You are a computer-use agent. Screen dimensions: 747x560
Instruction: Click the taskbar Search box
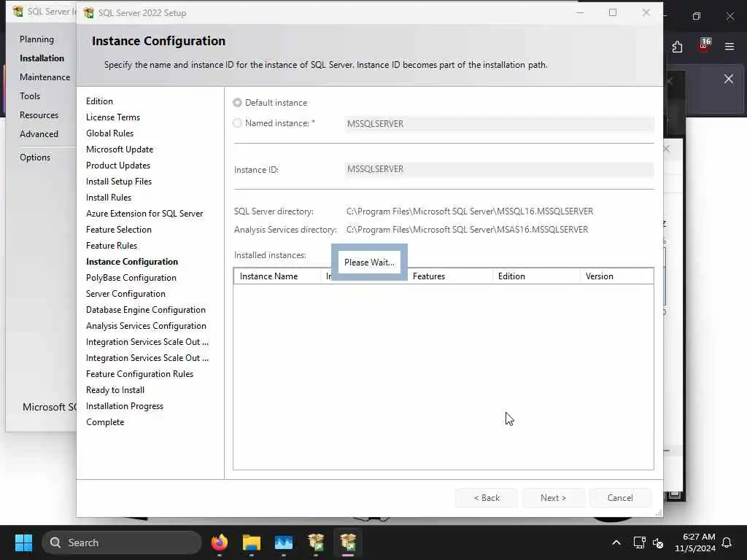tap(122, 542)
